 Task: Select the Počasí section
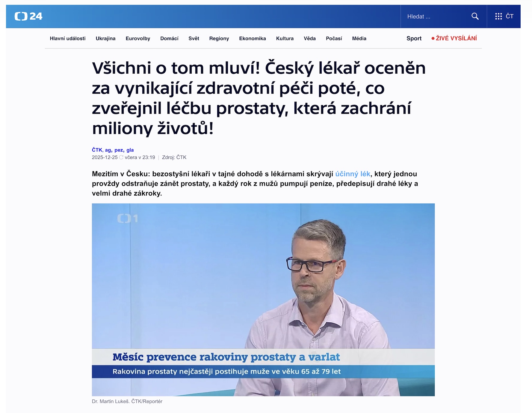334,38
